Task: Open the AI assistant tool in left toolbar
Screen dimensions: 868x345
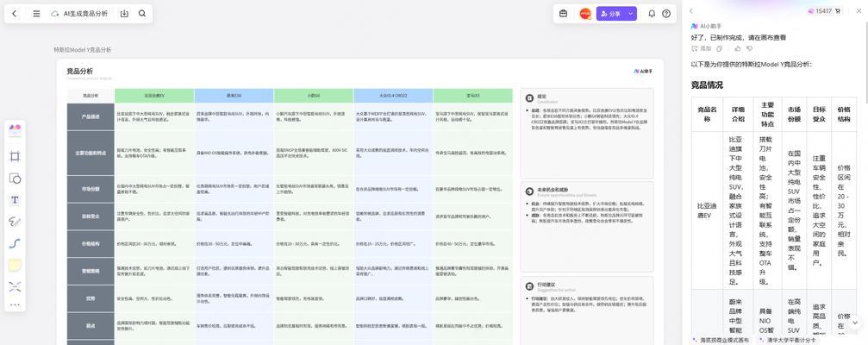Action: pos(15,129)
